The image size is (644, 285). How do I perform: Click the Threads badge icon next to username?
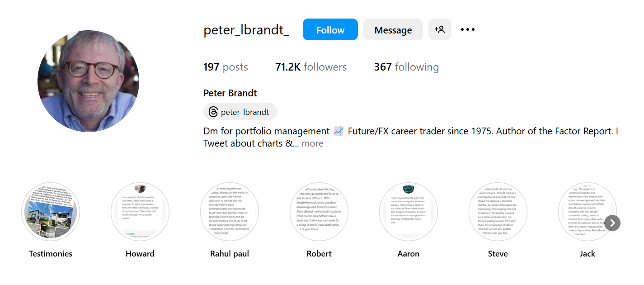click(212, 112)
